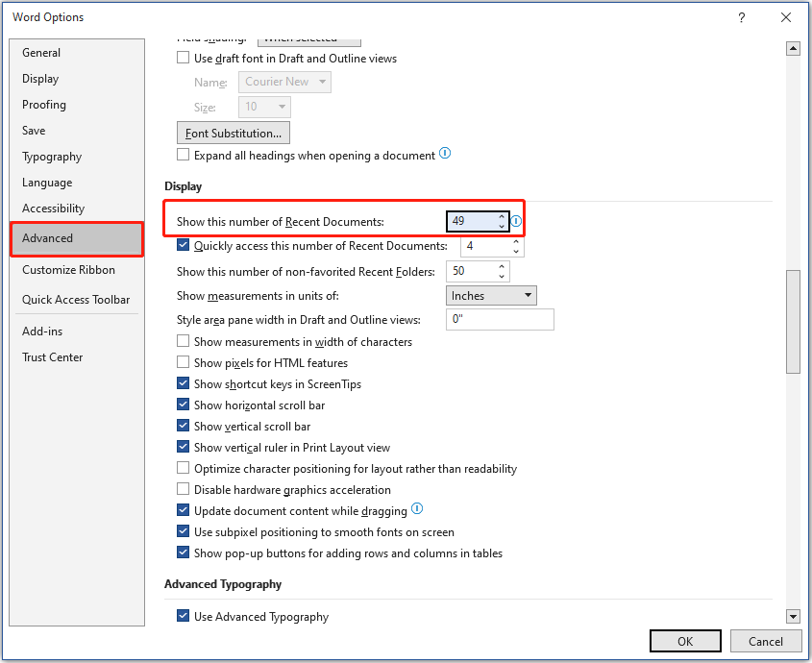Image resolution: width=812 pixels, height=663 pixels.
Task: Select the General category
Action: coord(77,53)
